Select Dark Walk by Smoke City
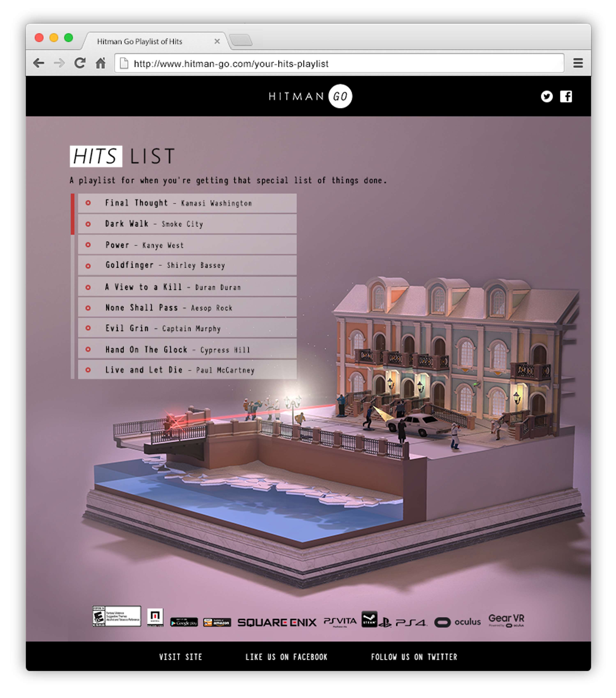This screenshot has height=698, width=616. pos(187,224)
